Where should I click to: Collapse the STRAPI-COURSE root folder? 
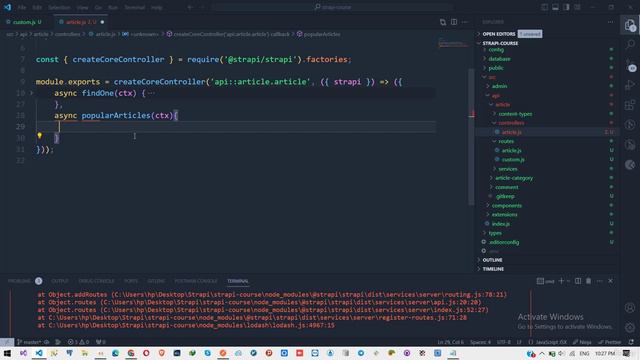(500, 43)
